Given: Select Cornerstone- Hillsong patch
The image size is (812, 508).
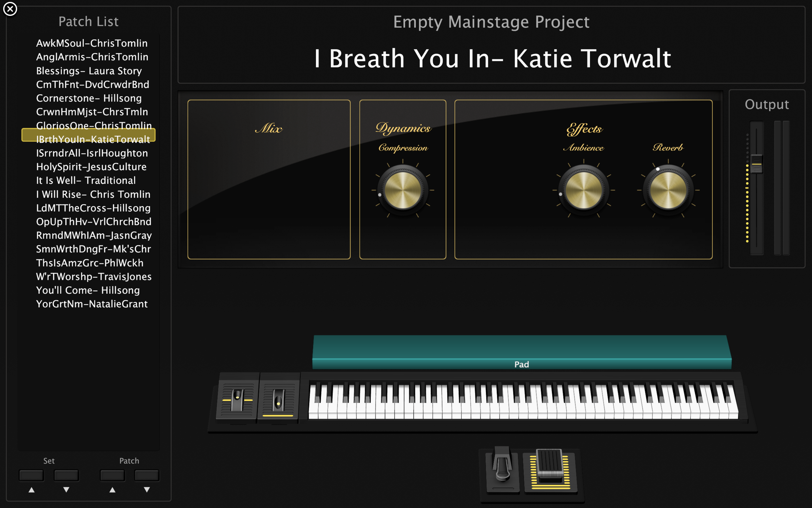Looking at the screenshot, I should [89, 98].
